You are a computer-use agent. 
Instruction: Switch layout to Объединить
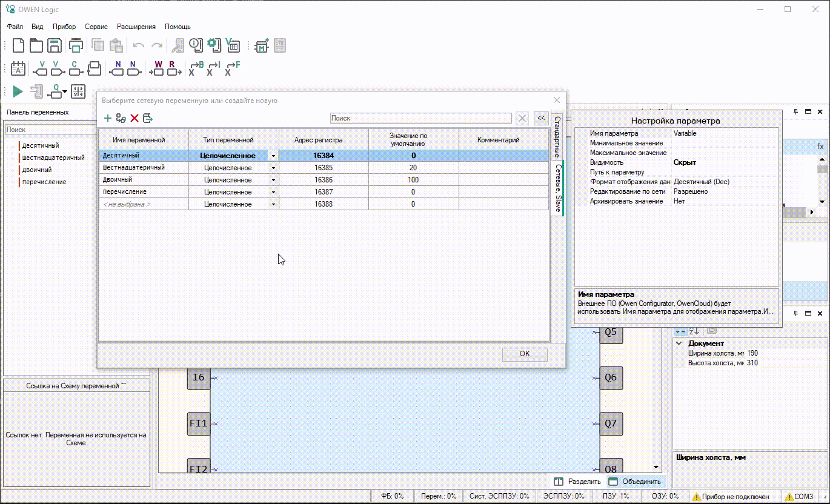click(635, 482)
